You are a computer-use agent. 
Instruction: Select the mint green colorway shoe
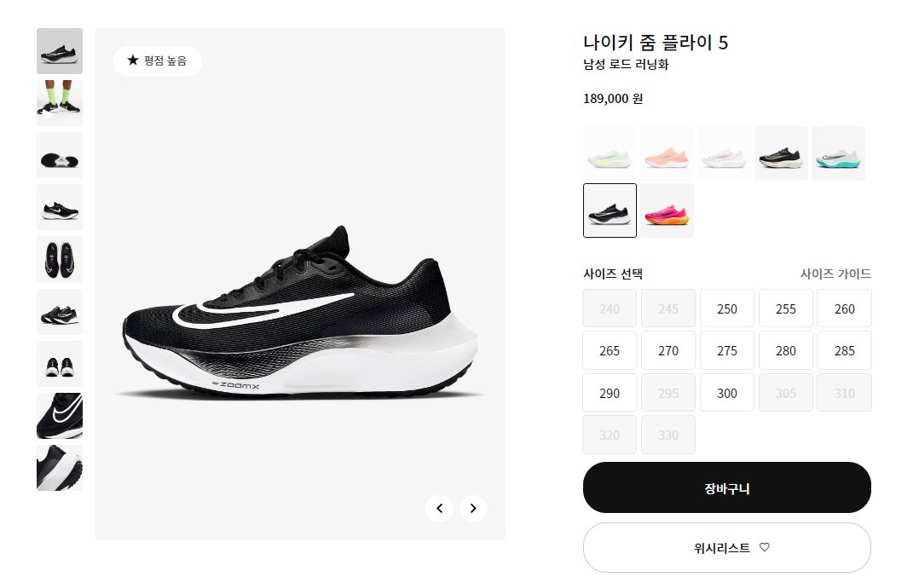pyautogui.click(x=610, y=153)
